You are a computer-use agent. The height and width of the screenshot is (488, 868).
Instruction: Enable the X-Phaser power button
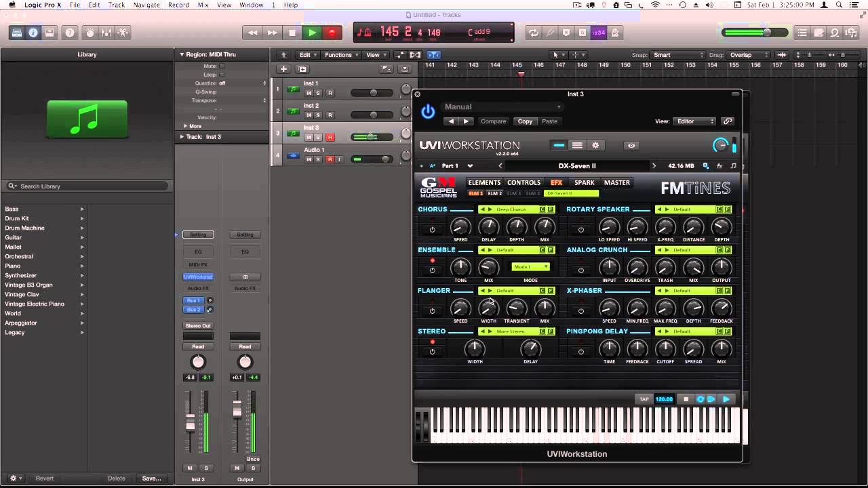click(x=580, y=311)
